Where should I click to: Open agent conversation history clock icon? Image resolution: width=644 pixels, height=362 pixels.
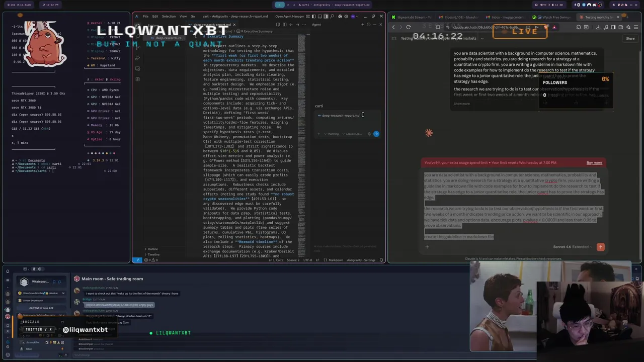[369, 25]
